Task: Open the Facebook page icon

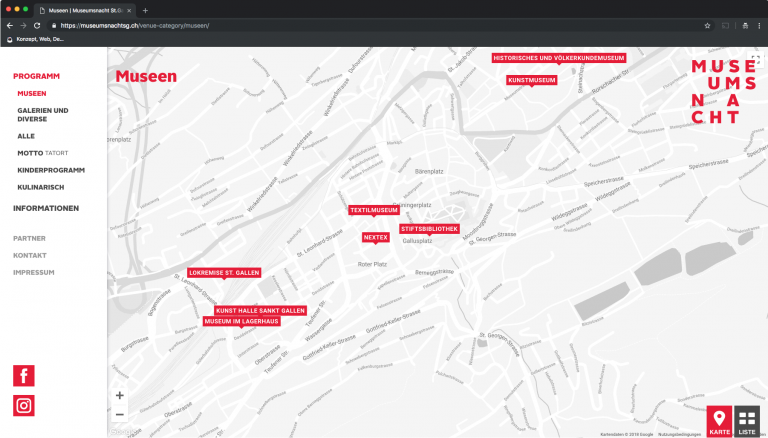Action: [24, 376]
